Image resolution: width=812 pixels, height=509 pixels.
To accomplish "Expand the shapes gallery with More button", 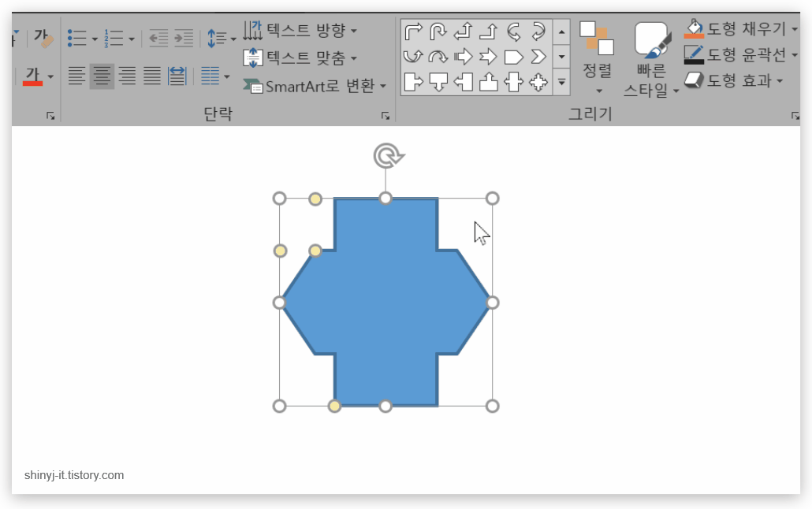I will [x=561, y=82].
